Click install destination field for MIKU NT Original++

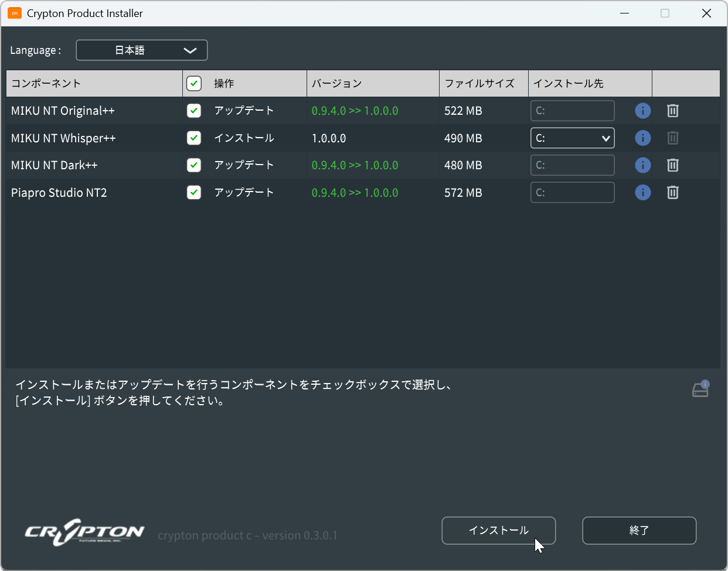pos(573,111)
